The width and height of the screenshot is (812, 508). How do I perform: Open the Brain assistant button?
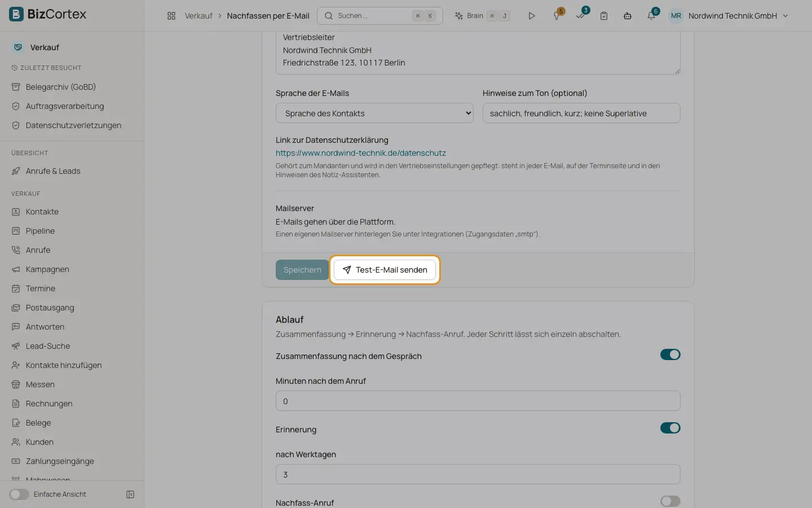(482, 16)
